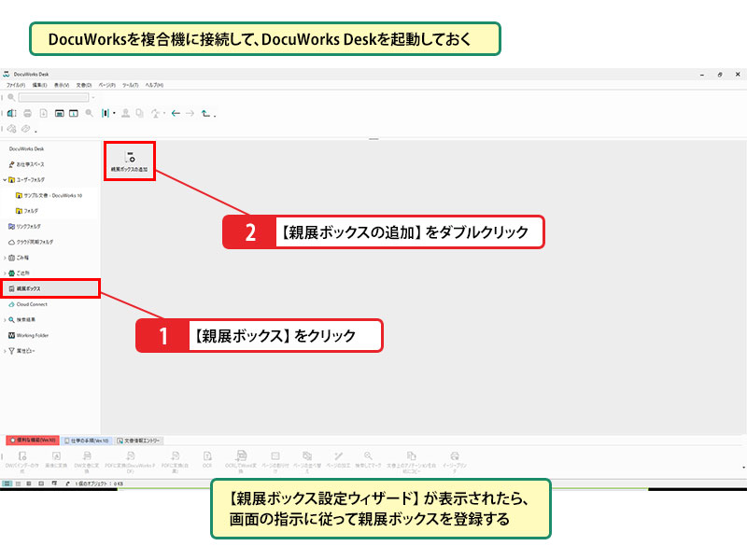This screenshot has width=747, height=560.
Task: Click into the toolbar search input field
Action: click(53, 97)
